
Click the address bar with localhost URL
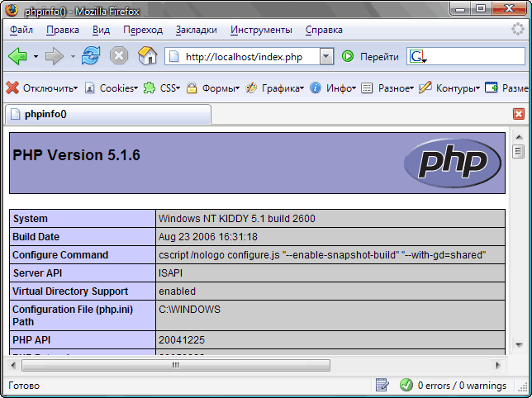[x=242, y=57]
